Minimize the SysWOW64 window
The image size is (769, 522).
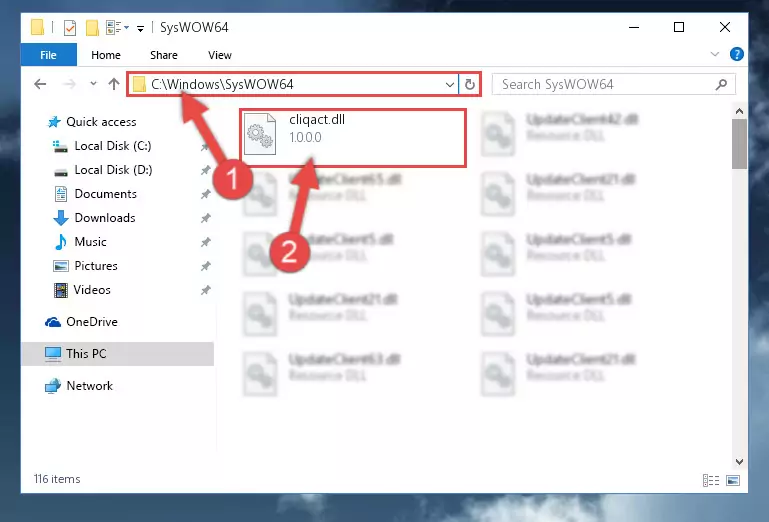[634, 27]
